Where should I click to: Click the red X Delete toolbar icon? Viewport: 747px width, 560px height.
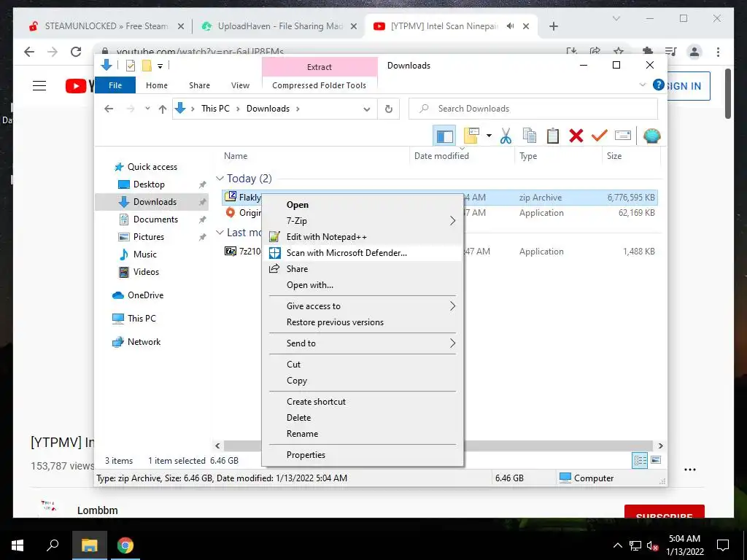[x=576, y=136]
